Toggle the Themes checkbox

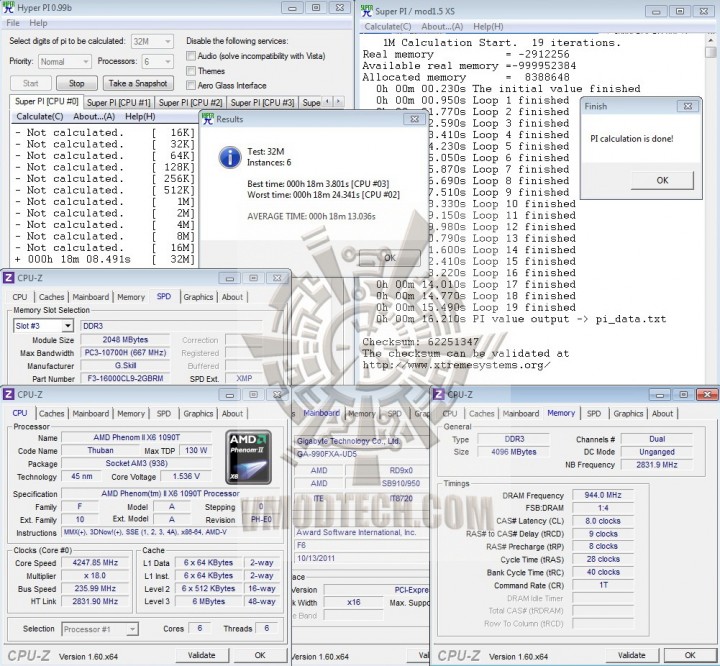coord(191,71)
